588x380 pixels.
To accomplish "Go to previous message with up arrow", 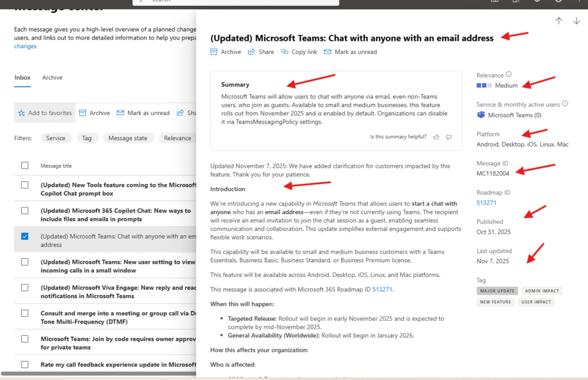I will click(559, 21).
